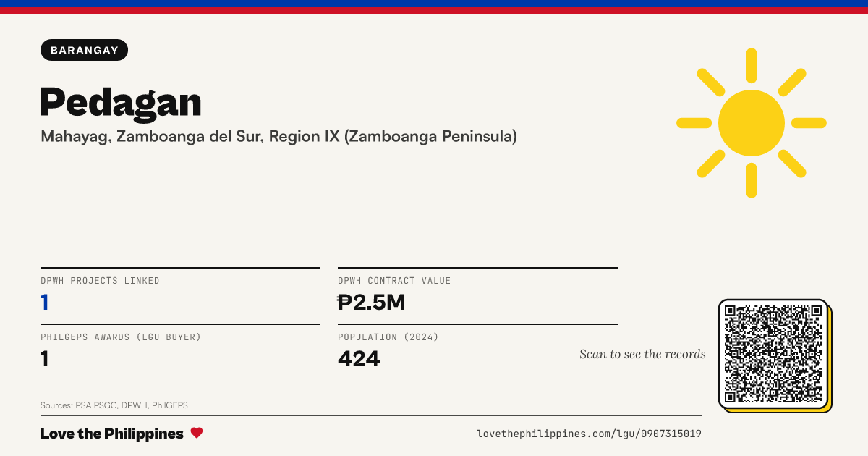The image size is (868, 456).
Task: Click the blue stripe in top banner
Action: tap(434, 4)
